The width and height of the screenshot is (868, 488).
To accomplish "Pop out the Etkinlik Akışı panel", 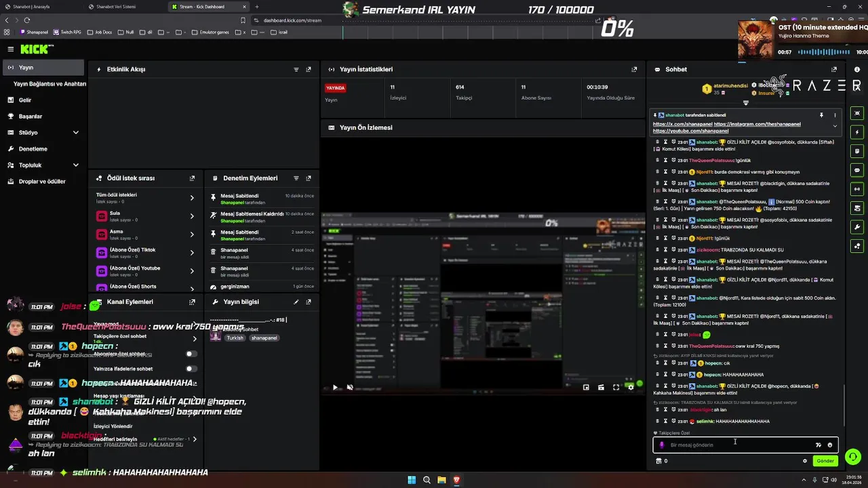I will click(309, 69).
